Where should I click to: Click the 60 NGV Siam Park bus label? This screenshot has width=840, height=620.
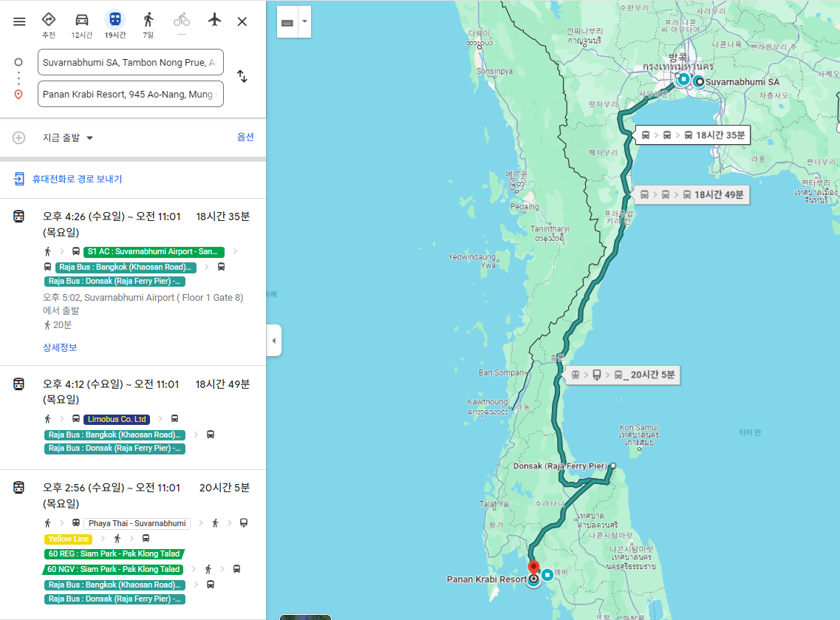click(x=113, y=569)
